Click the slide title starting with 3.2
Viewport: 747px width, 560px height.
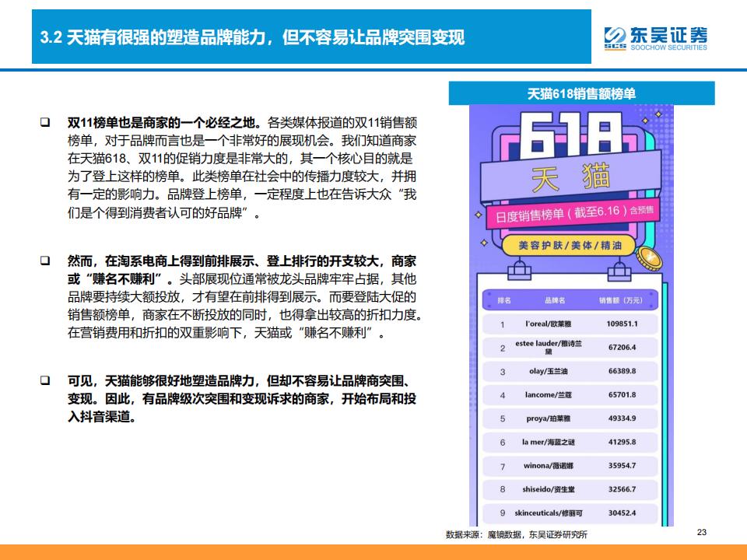[x=252, y=37]
